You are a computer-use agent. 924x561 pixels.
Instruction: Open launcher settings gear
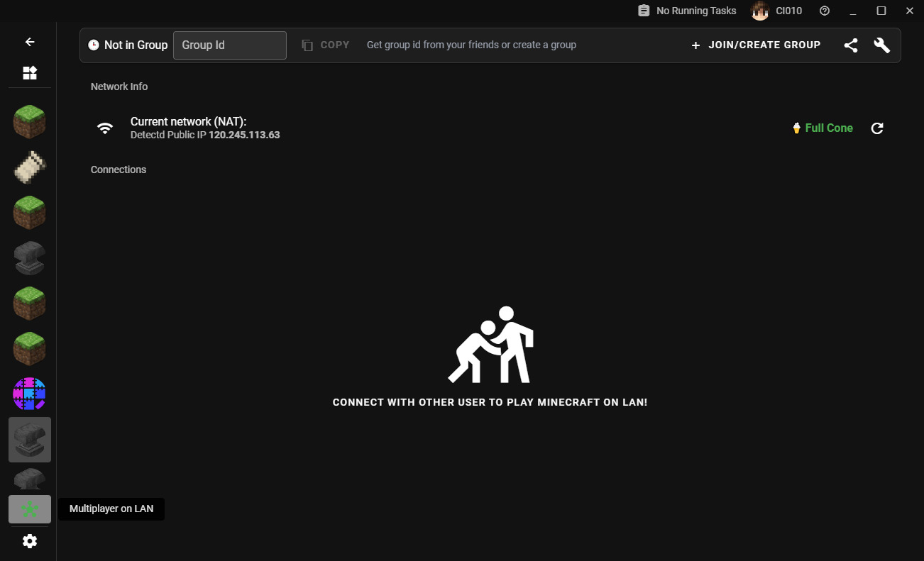[30, 541]
